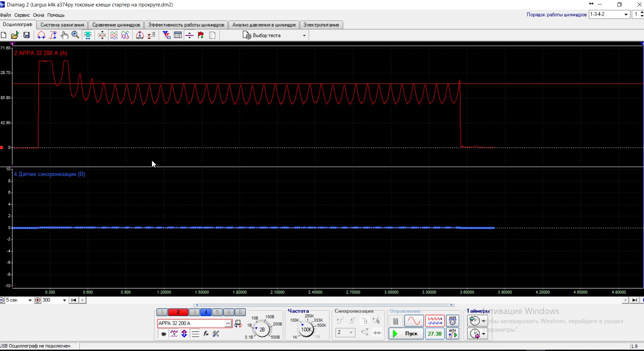
Task: Click the double vertical arrow channel icon
Action: click(184, 334)
